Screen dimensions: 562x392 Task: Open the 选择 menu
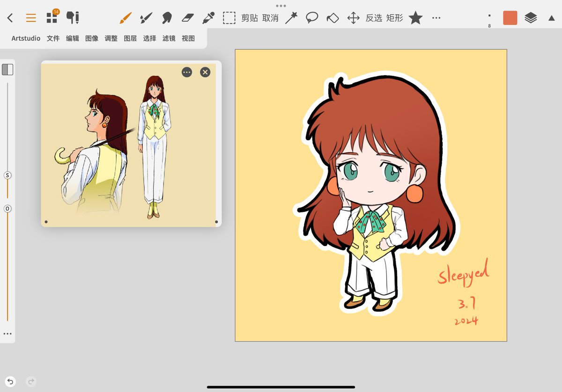click(x=149, y=38)
